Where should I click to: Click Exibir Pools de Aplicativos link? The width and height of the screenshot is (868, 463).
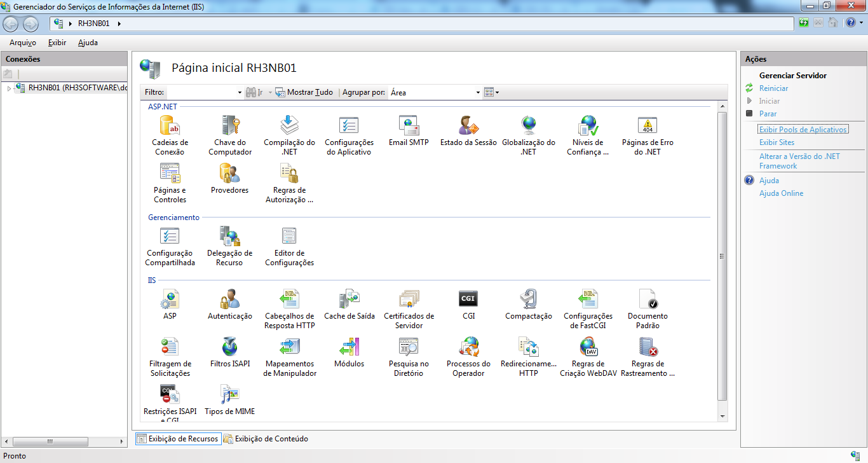click(x=803, y=130)
